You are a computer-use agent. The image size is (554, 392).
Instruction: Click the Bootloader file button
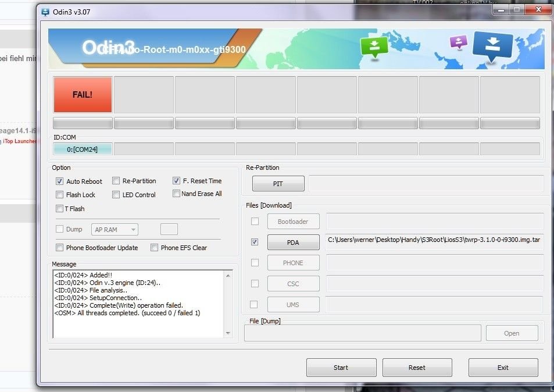click(x=293, y=221)
